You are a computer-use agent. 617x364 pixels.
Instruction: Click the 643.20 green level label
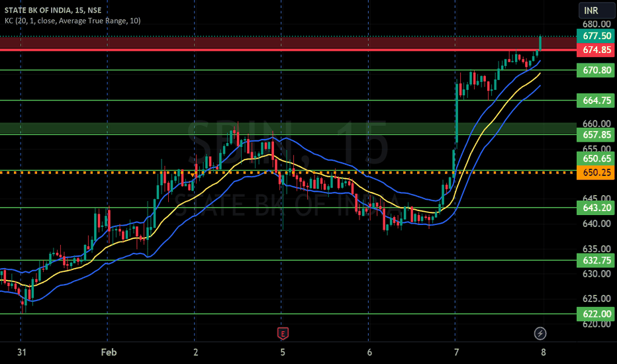click(596, 208)
